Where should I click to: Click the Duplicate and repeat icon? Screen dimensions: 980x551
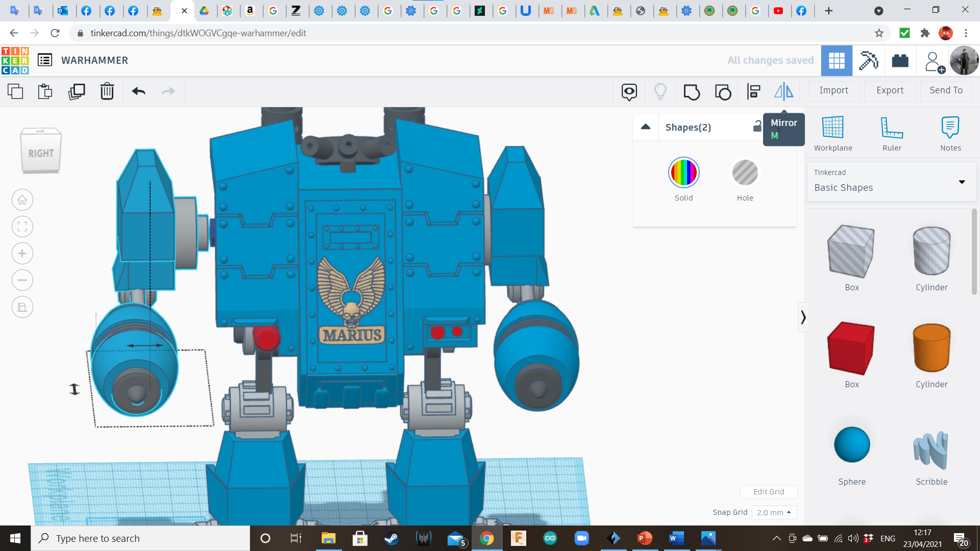pos(77,92)
